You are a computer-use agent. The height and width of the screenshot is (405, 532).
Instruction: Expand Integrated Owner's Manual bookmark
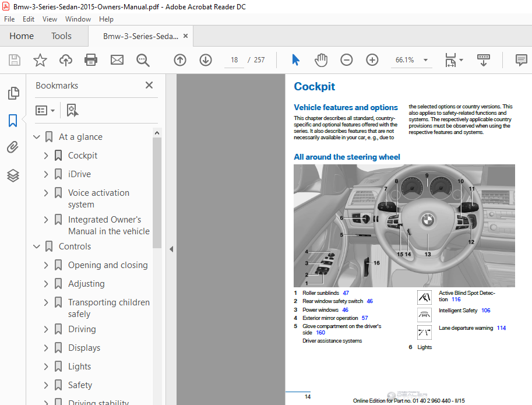click(x=46, y=220)
